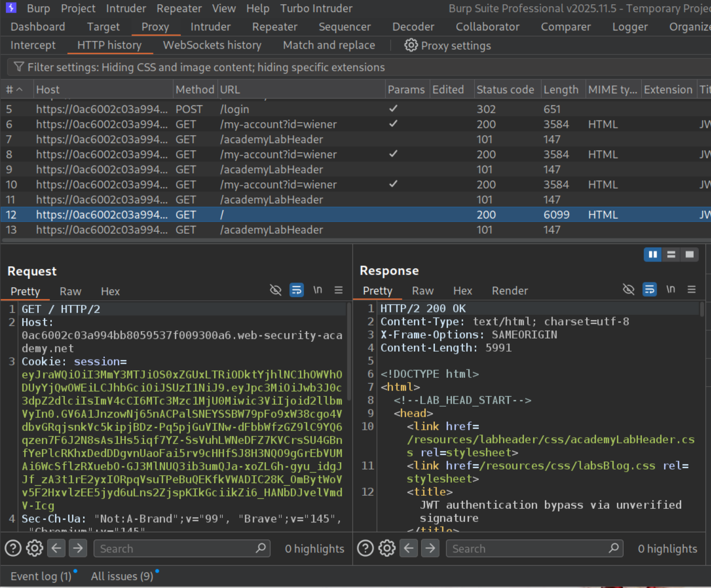This screenshot has height=588, width=711.
Task: Toggle word wrap in Response panel
Action: click(x=650, y=289)
